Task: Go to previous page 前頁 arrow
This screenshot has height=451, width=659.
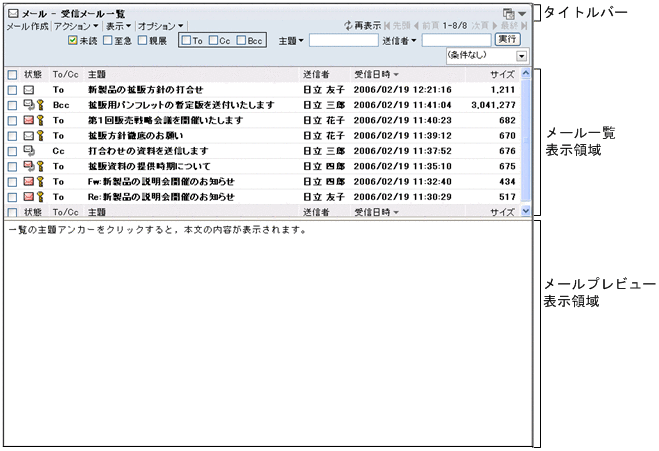Action: [x=416, y=26]
